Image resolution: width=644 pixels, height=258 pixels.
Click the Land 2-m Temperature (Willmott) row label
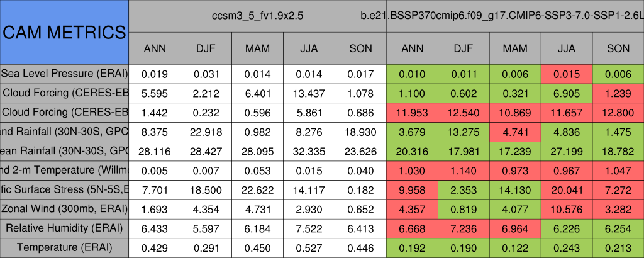coord(64,171)
